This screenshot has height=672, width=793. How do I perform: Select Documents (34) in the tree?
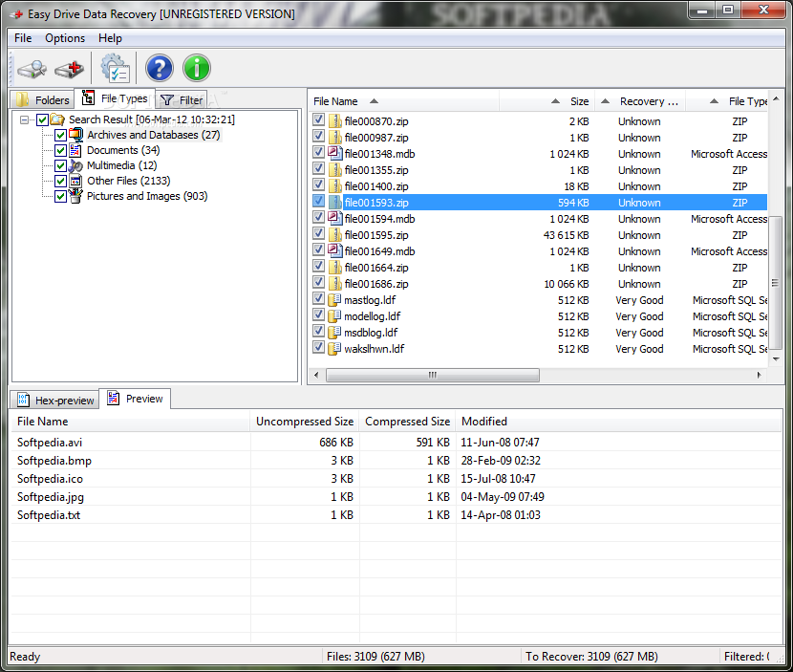[123, 150]
